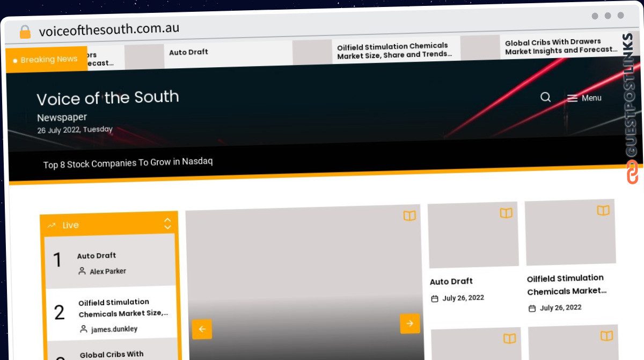Open Live item 1 'Auto Draft'

[97, 256]
